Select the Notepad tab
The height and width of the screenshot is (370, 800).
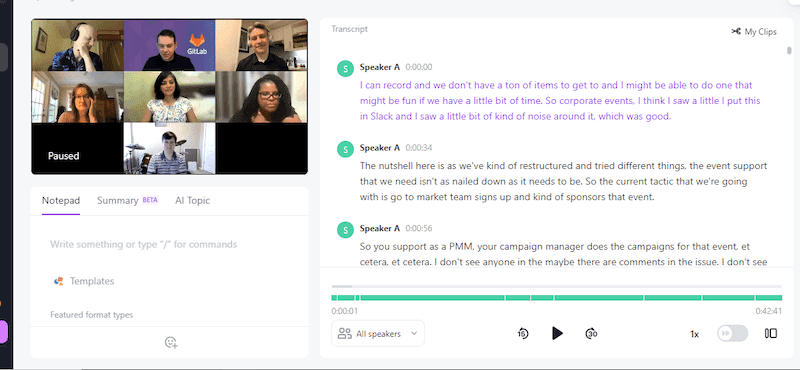point(61,201)
